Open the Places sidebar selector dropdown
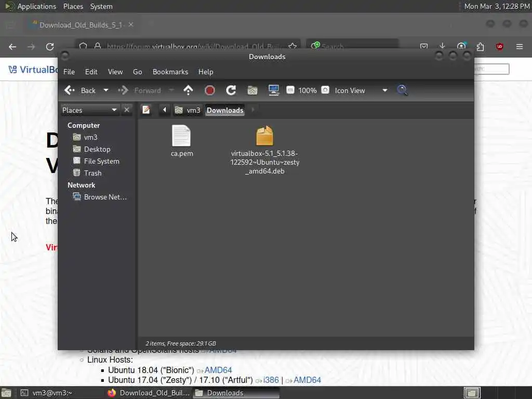 pyautogui.click(x=89, y=110)
